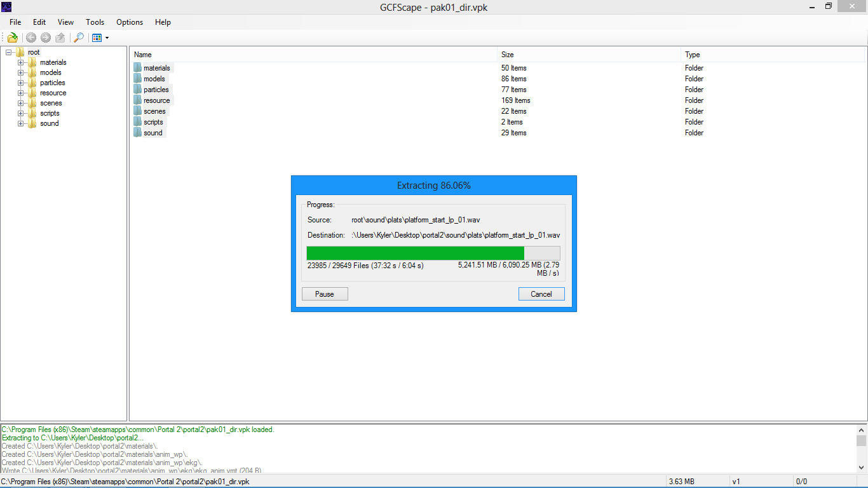Image resolution: width=868 pixels, height=488 pixels.
Task: Expand the particles node in the tree
Action: [20, 83]
